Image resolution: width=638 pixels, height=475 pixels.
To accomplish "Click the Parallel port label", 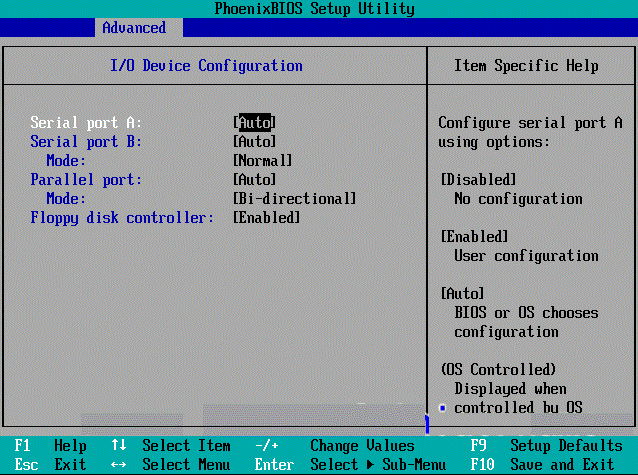I will [86, 179].
